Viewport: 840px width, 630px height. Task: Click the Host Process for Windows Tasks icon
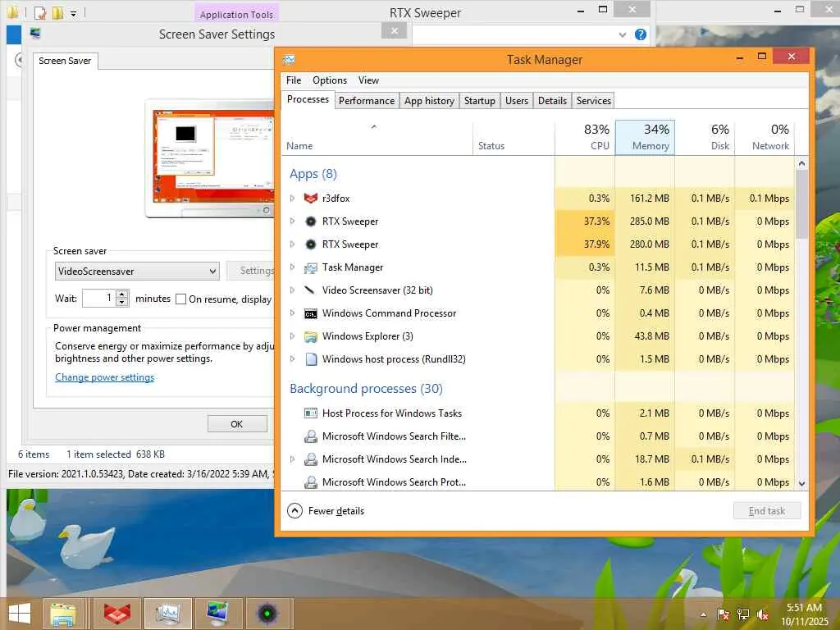(x=311, y=413)
